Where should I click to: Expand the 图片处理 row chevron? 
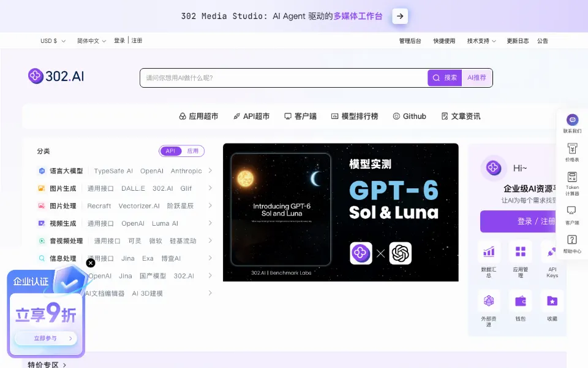click(x=210, y=205)
